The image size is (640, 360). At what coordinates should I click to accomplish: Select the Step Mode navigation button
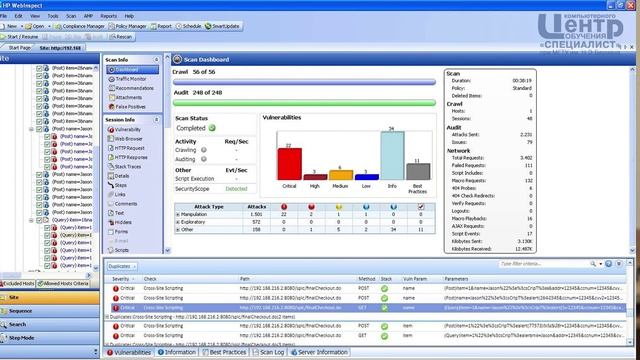[49, 338]
